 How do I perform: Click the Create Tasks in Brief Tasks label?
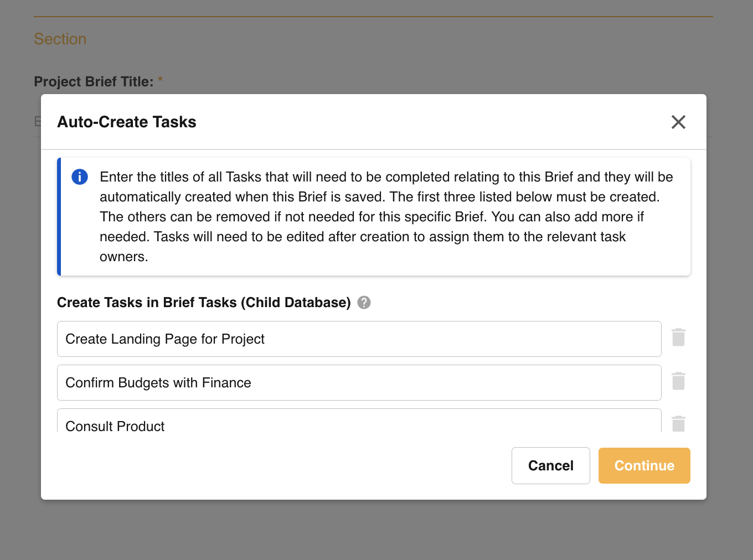point(204,303)
